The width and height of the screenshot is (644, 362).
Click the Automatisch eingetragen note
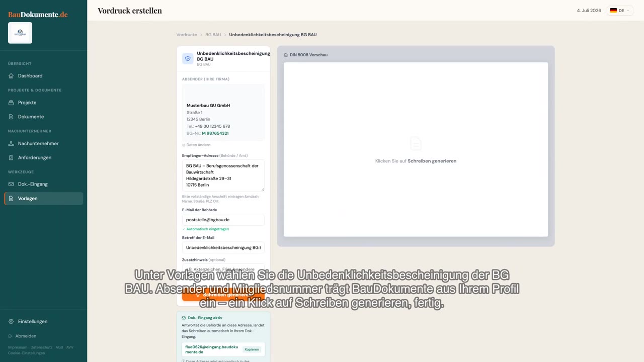[205, 229]
